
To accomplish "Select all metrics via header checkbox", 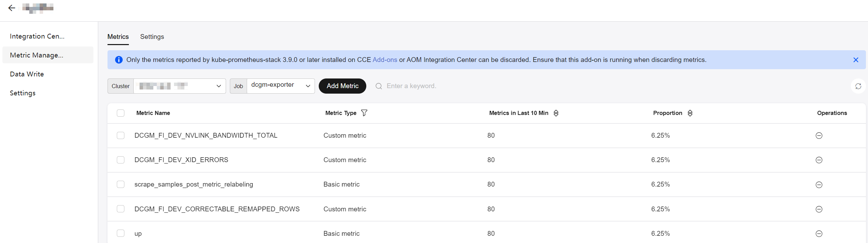I will coord(121,113).
